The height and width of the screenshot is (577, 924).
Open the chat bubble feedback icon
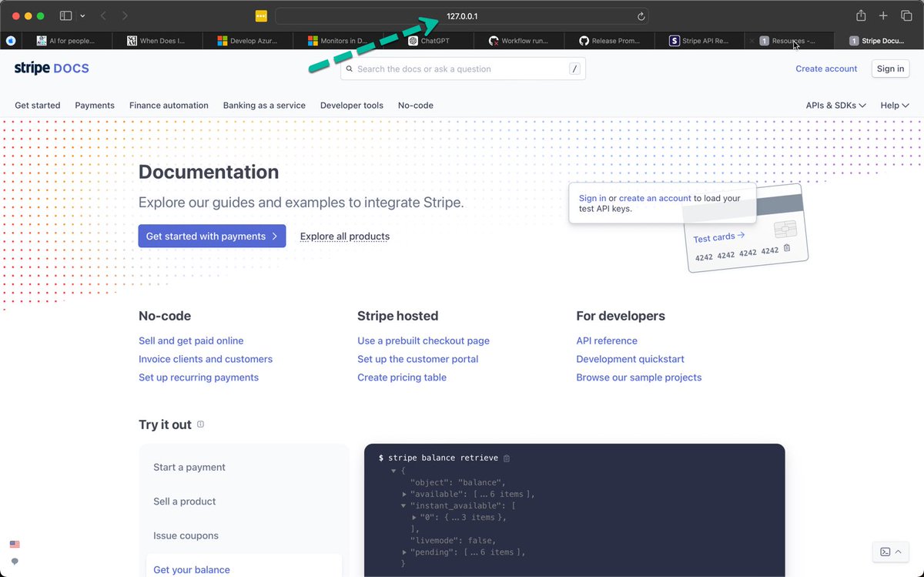point(15,562)
